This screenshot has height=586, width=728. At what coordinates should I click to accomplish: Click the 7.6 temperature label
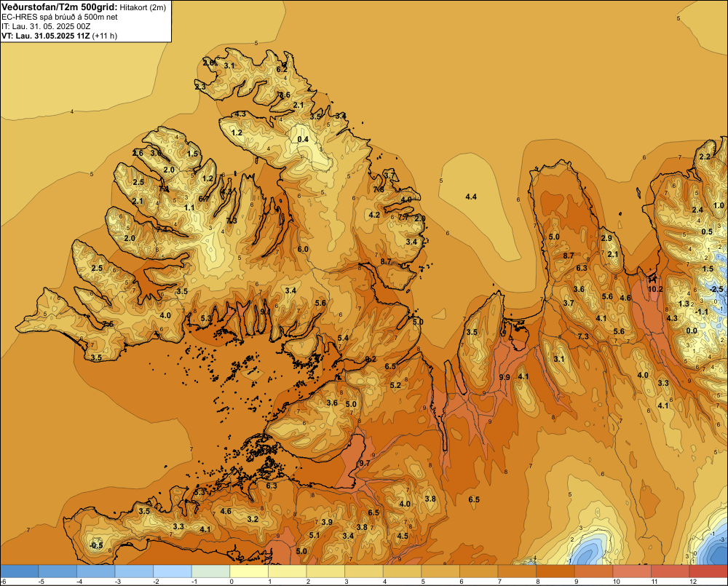tap(379, 189)
